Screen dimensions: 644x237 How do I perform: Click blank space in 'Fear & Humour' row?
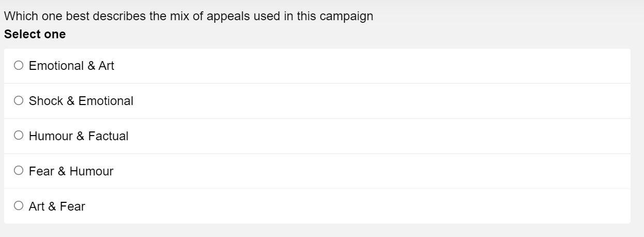362,171
